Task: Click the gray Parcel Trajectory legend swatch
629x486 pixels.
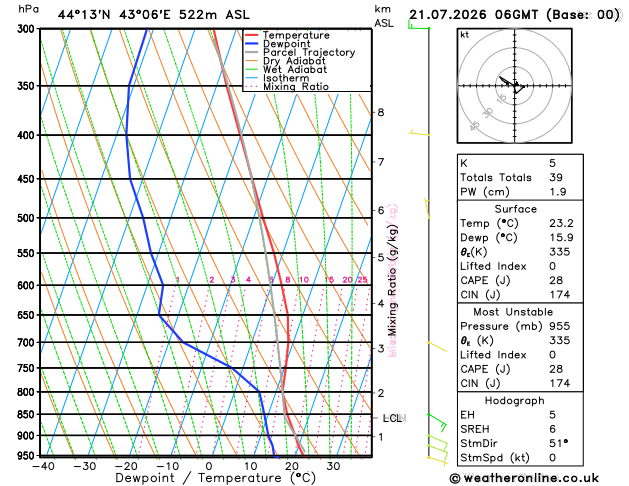Action: click(x=252, y=53)
